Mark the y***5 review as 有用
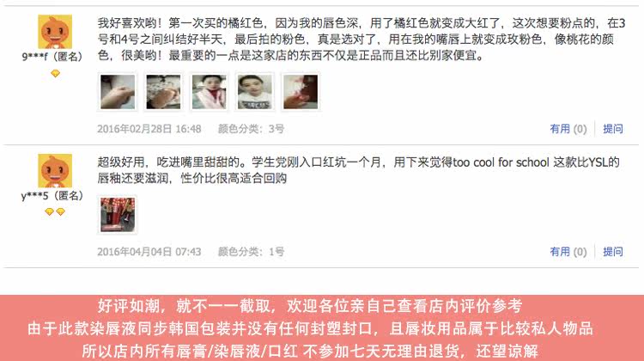Viewport: 644px width, 361px height. coord(568,252)
